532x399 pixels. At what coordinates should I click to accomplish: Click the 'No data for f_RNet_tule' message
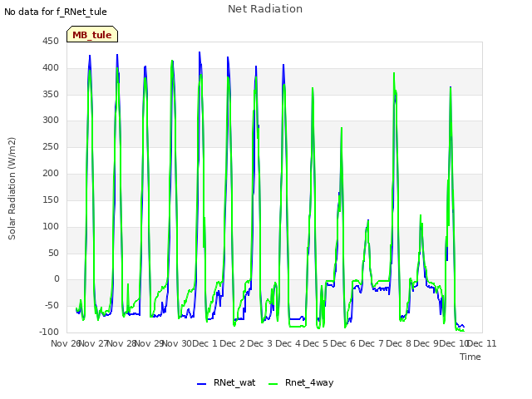(x=56, y=12)
